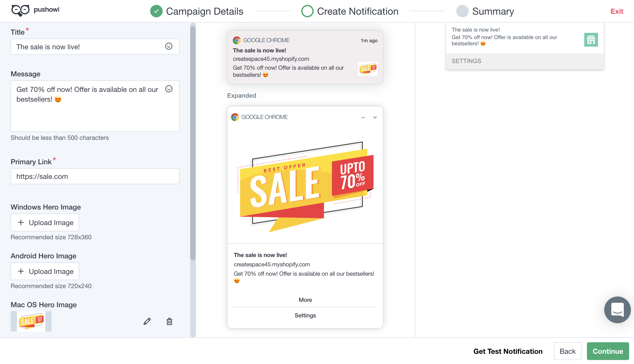Click createspace45.myshopify.com in collapsed notification

click(x=271, y=59)
